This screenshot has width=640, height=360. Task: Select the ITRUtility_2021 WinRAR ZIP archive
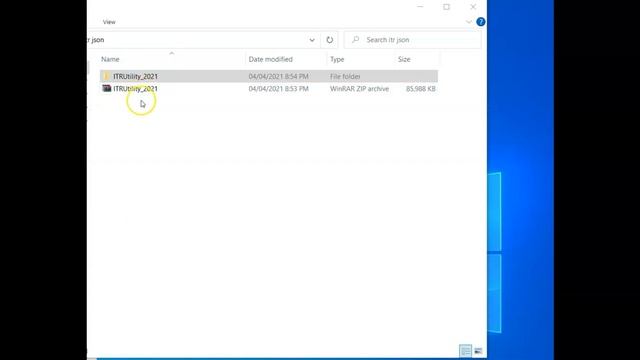[x=269, y=89]
